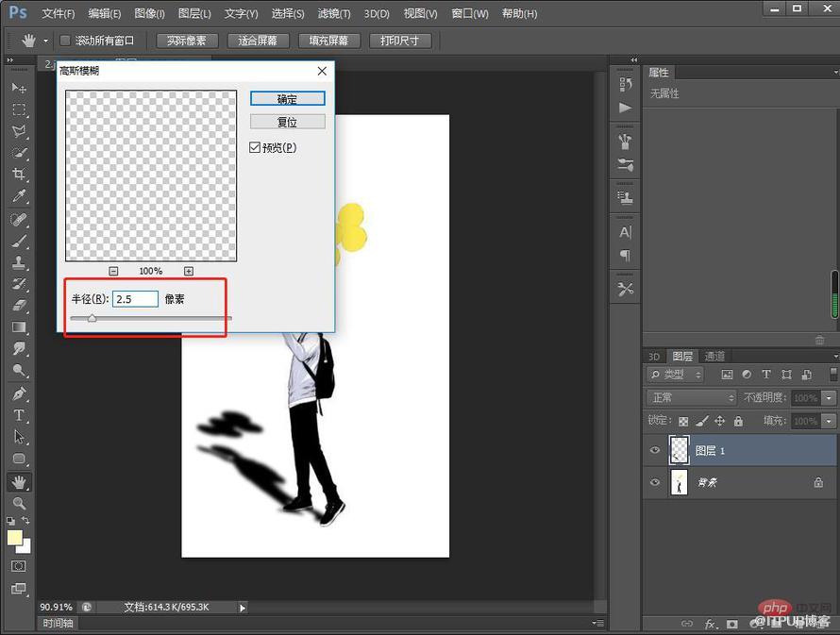Toggle lock transparent pixels in Layers panel
Image resolution: width=840 pixels, height=635 pixels.
point(683,422)
